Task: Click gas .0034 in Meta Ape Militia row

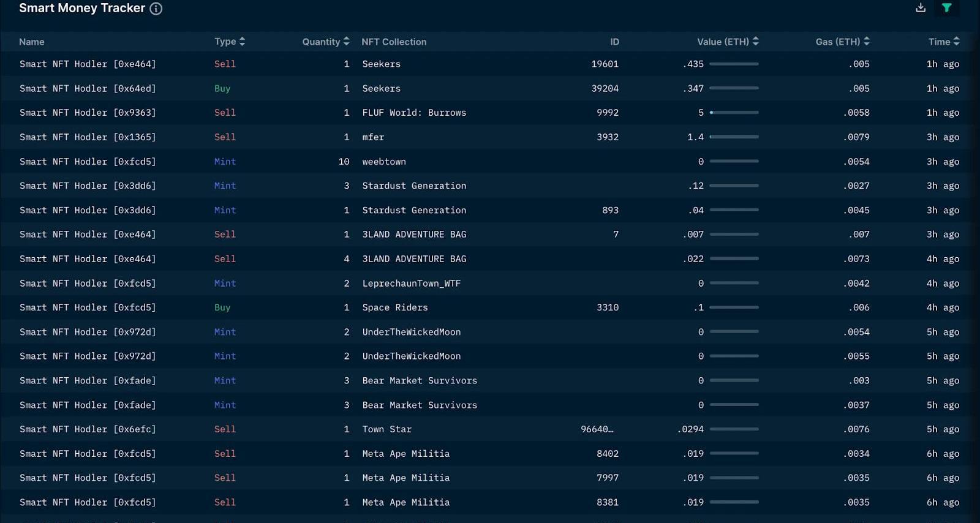Action: (856, 454)
